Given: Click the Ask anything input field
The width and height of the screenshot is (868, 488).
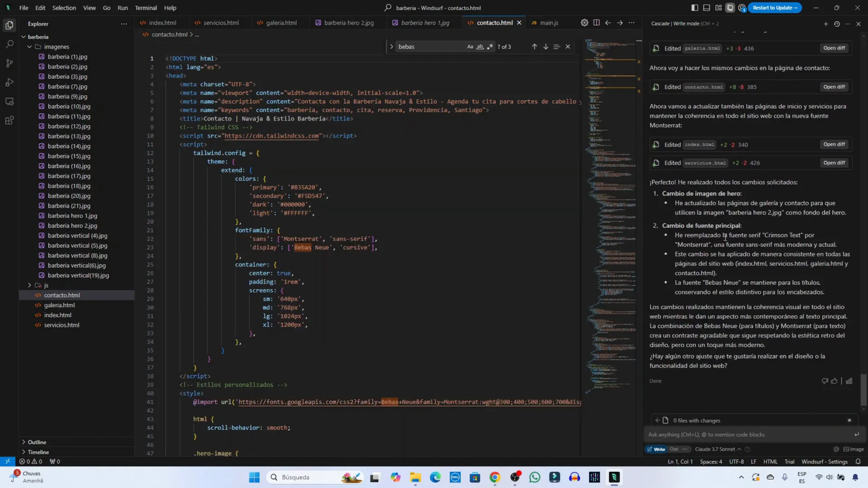Looking at the screenshot, I should [749, 434].
